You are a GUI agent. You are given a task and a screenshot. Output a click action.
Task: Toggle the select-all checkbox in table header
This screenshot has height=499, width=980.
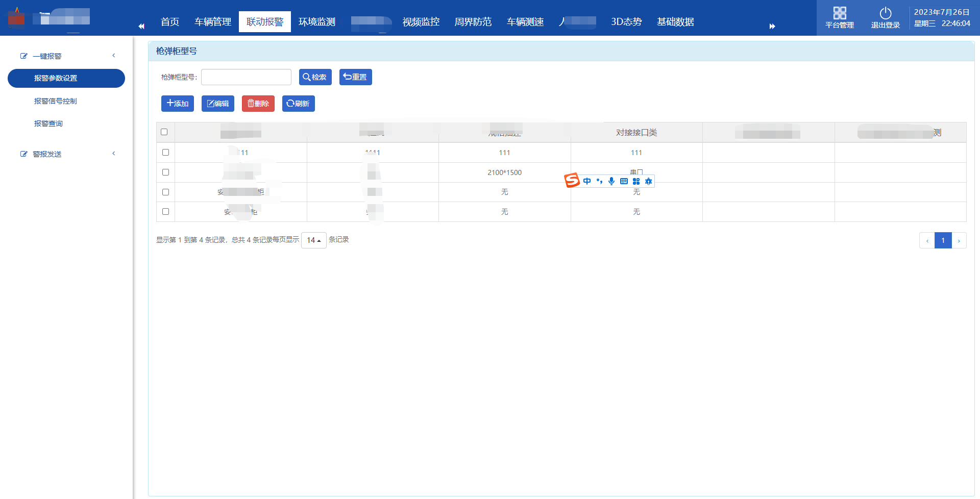[x=164, y=132]
